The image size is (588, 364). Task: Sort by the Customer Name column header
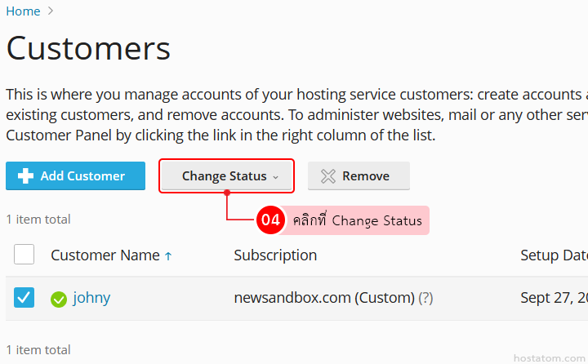(105, 255)
